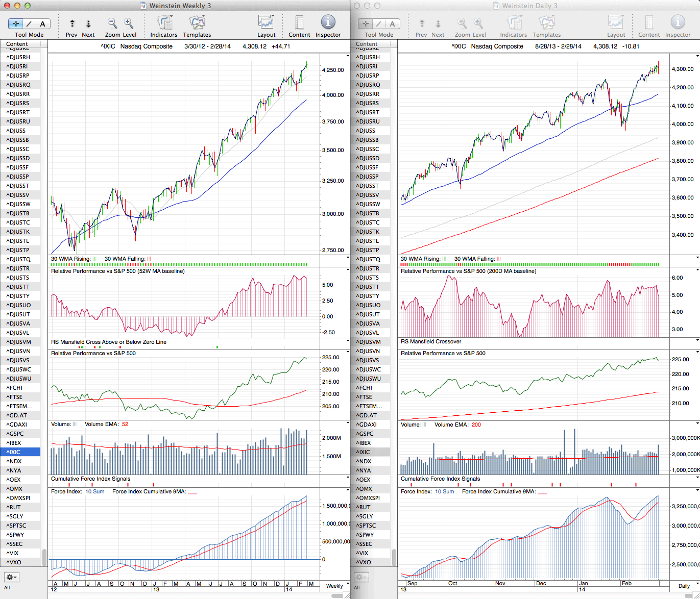Viewport: 700px width, 599px height.
Task: Select ^NYA in the Daily symbol list
Action: pyautogui.click(x=370, y=470)
